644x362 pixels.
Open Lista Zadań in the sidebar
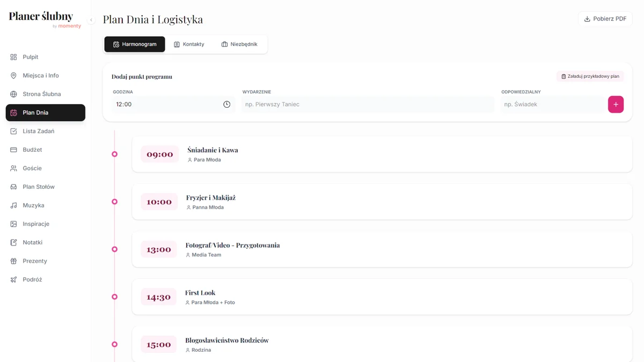click(x=38, y=131)
